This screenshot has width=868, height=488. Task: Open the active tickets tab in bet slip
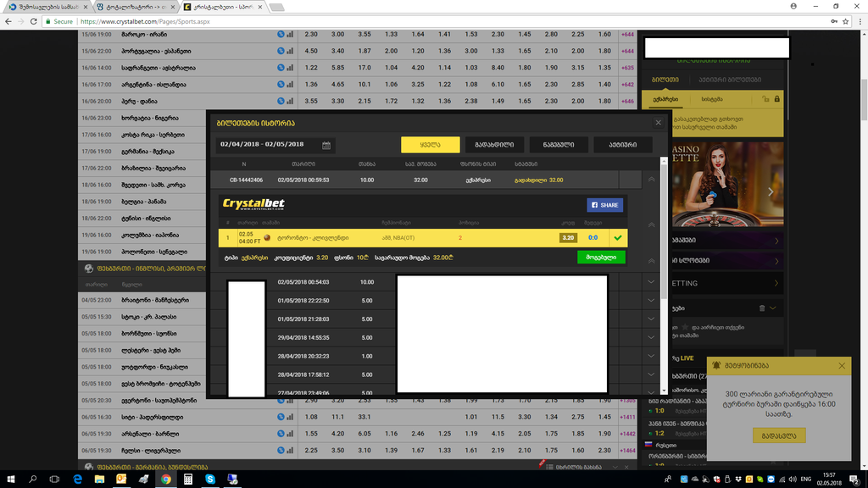click(x=730, y=80)
